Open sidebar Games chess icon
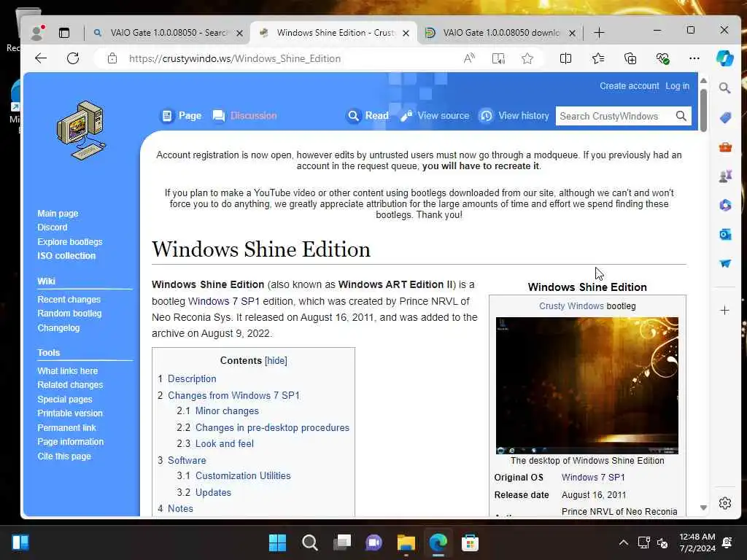747x560 pixels. pyautogui.click(x=725, y=176)
